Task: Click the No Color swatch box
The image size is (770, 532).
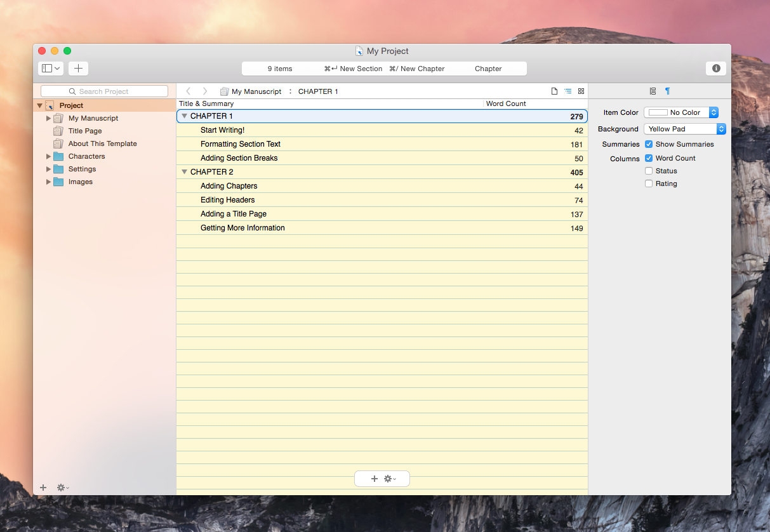Action: [658, 112]
